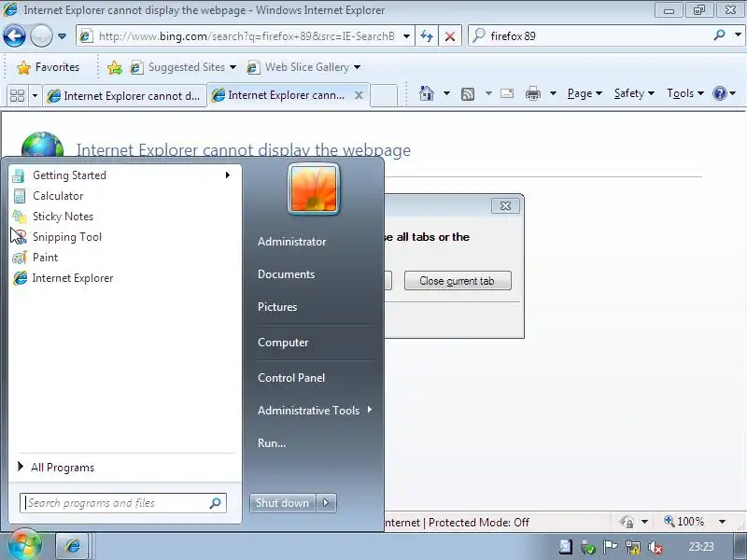Image resolution: width=747 pixels, height=560 pixels.
Task: Click 'Search programs and files' field
Action: point(123,503)
